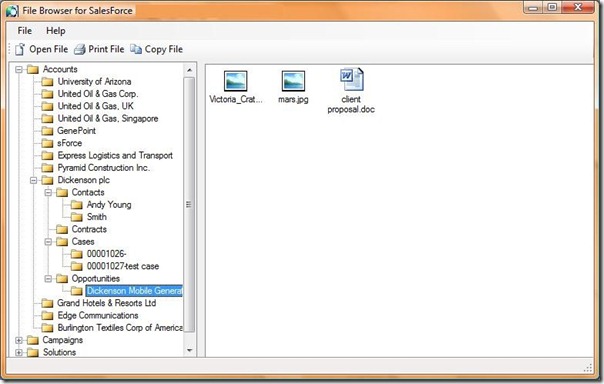The height and width of the screenshot is (384, 604).
Task: Select United Oil & Gas Corp. account
Action: (98, 94)
